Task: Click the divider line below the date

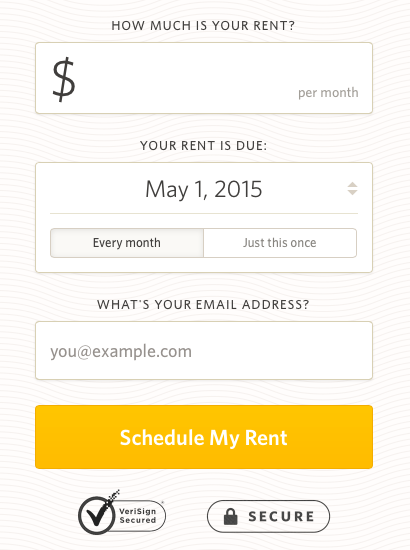Action: pos(204,213)
